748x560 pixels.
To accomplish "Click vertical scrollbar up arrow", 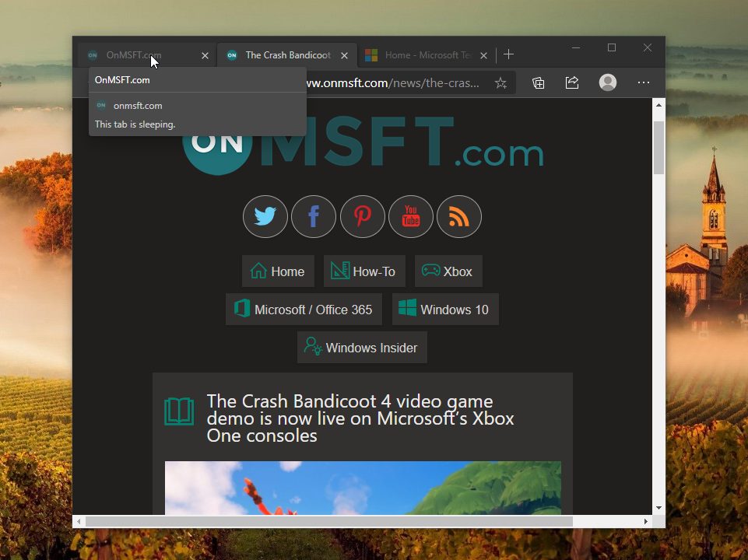I will (658, 105).
